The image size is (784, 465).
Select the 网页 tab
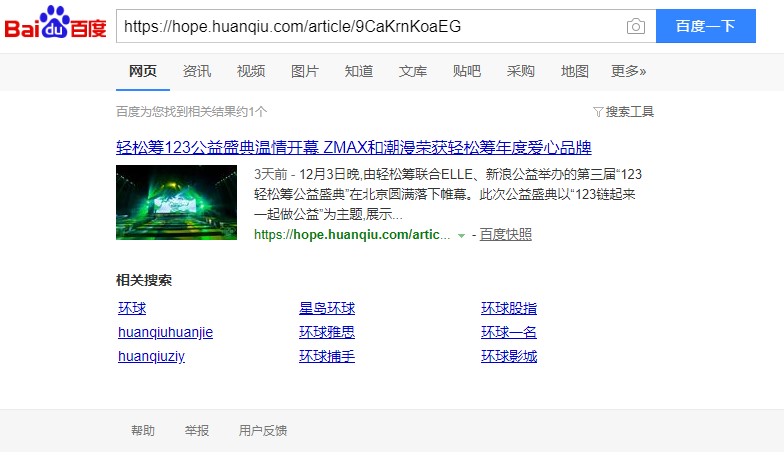point(142,71)
